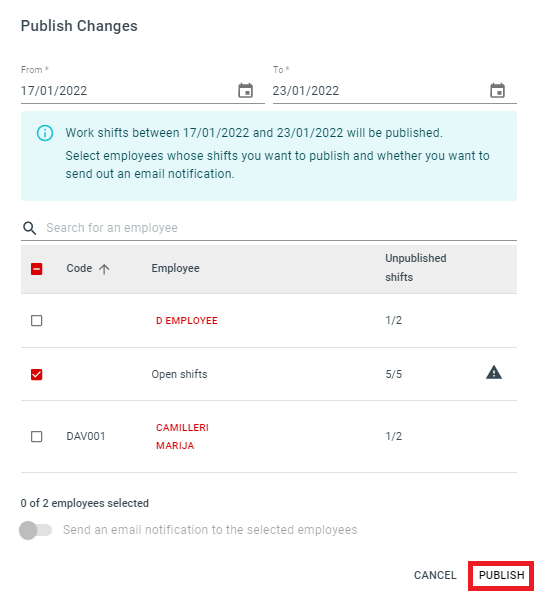Click the Employee column header
535x600 pixels.
click(175, 269)
